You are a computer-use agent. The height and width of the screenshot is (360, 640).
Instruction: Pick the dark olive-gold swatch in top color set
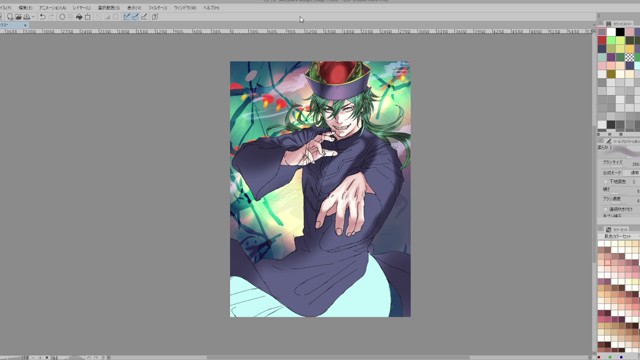point(611,74)
